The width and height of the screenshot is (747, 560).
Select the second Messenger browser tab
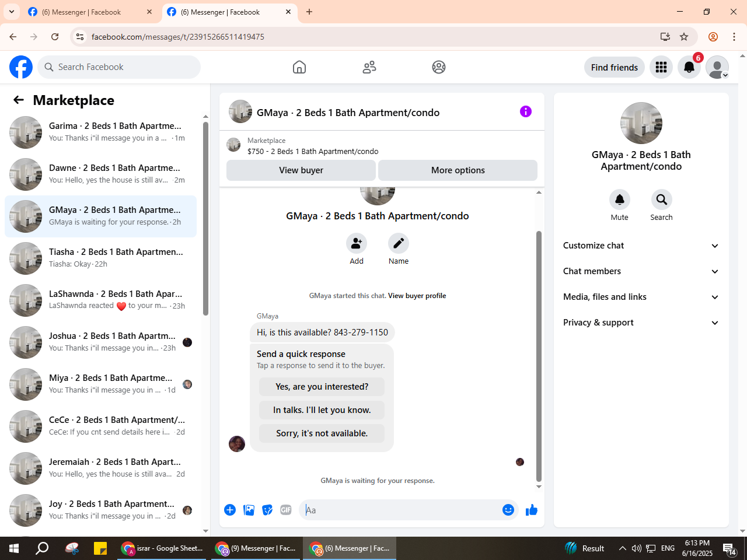coord(229,12)
